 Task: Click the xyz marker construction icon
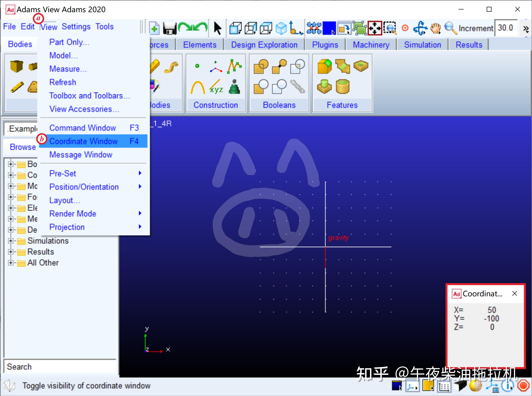[x=216, y=87]
